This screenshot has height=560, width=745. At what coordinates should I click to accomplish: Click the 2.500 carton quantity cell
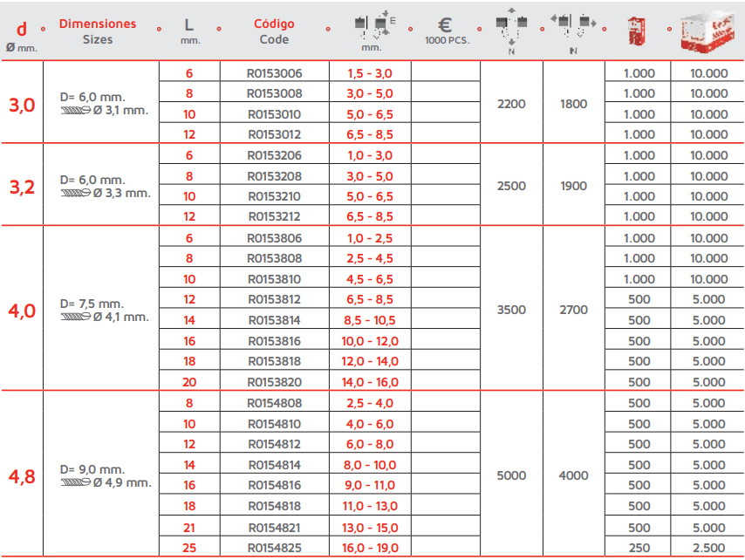(x=708, y=548)
